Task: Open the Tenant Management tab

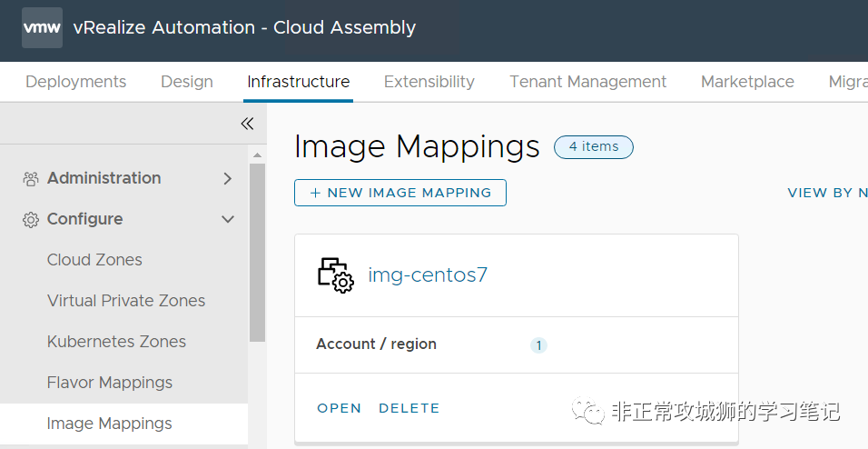Action: click(x=588, y=82)
